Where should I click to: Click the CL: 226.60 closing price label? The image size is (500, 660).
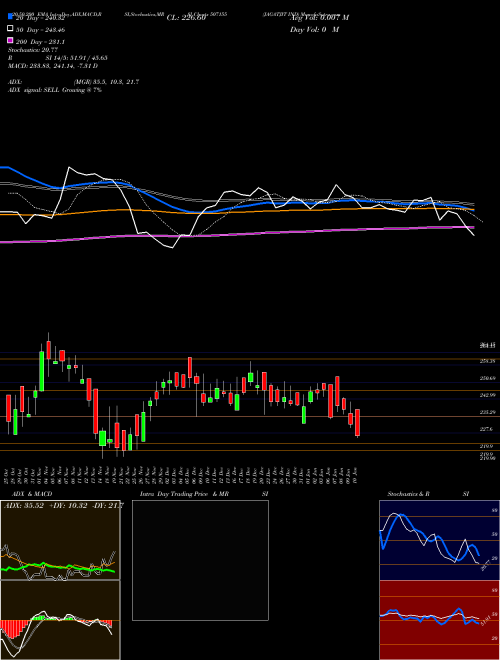pyautogui.click(x=186, y=18)
